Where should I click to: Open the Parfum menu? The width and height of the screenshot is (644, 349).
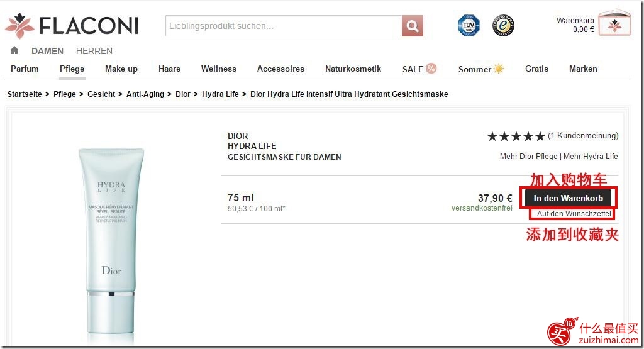(25, 69)
